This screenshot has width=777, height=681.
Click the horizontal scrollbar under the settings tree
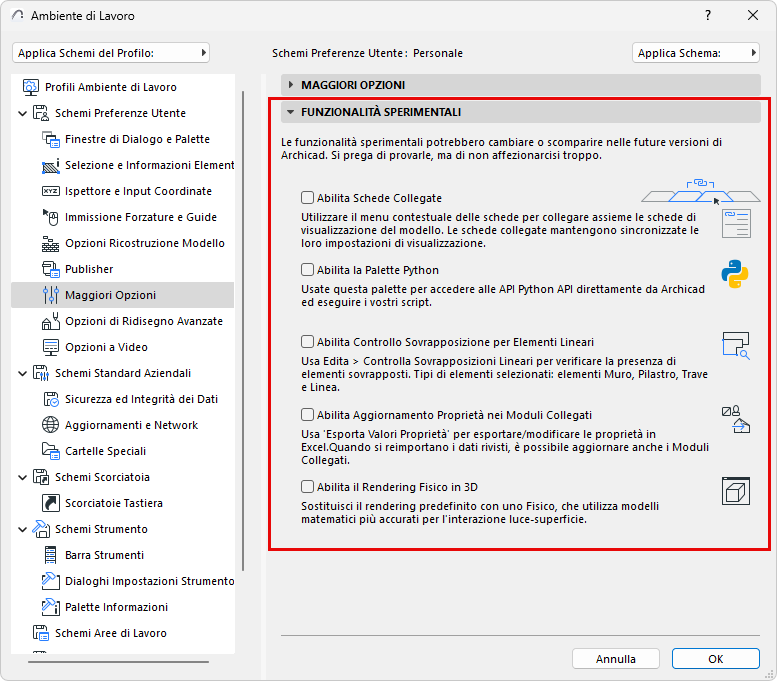click(118, 661)
